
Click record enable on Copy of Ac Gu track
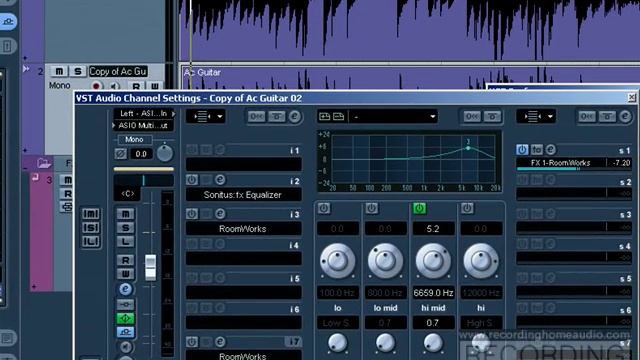pyautogui.click(x=96, y=86)
